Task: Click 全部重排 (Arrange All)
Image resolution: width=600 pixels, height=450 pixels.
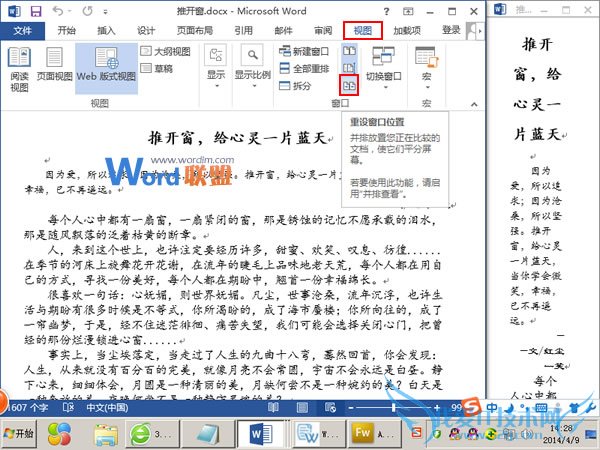Action: pos(304,68)
